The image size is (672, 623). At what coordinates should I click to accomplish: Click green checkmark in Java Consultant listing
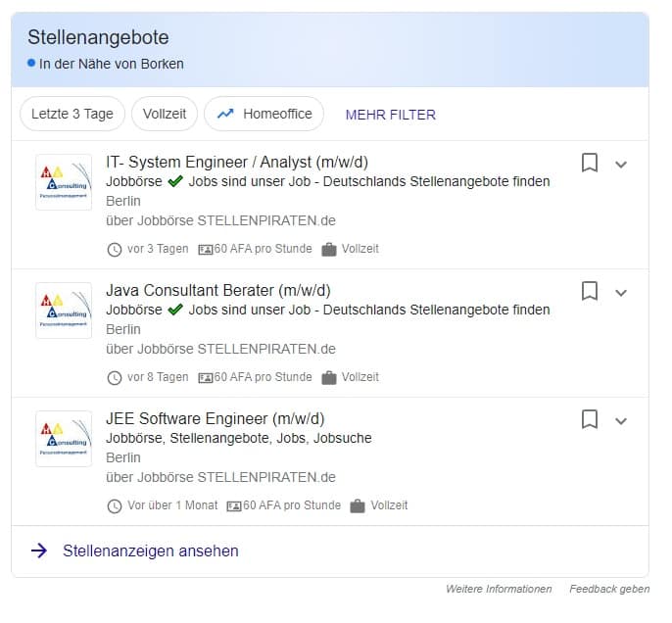click(x=175, y=310)
